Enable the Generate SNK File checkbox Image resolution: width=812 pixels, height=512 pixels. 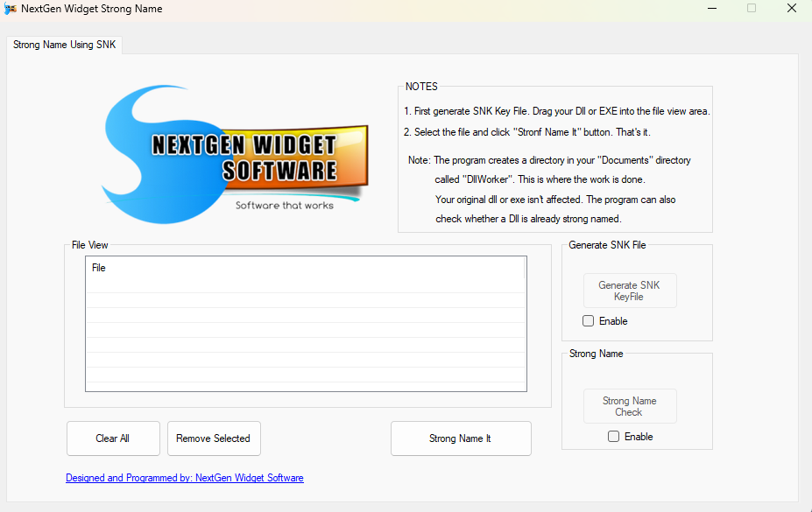click(589, 321)
